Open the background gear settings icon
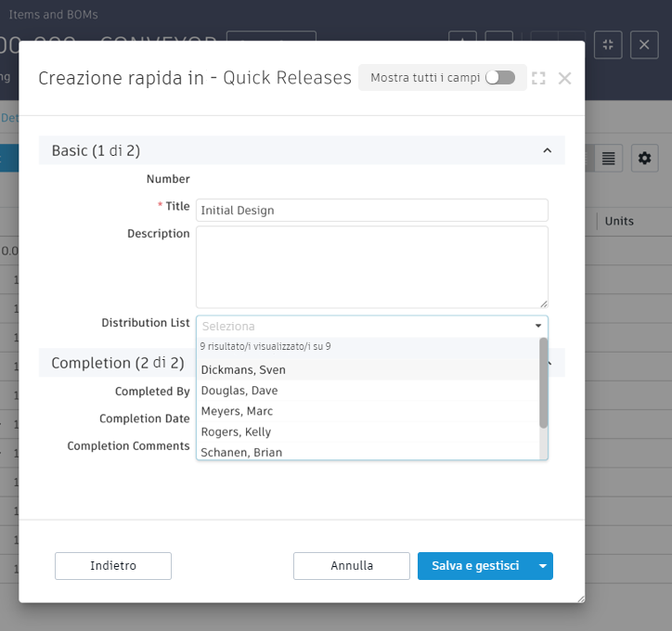Screen dimensions: 672x631 (644, 158)
